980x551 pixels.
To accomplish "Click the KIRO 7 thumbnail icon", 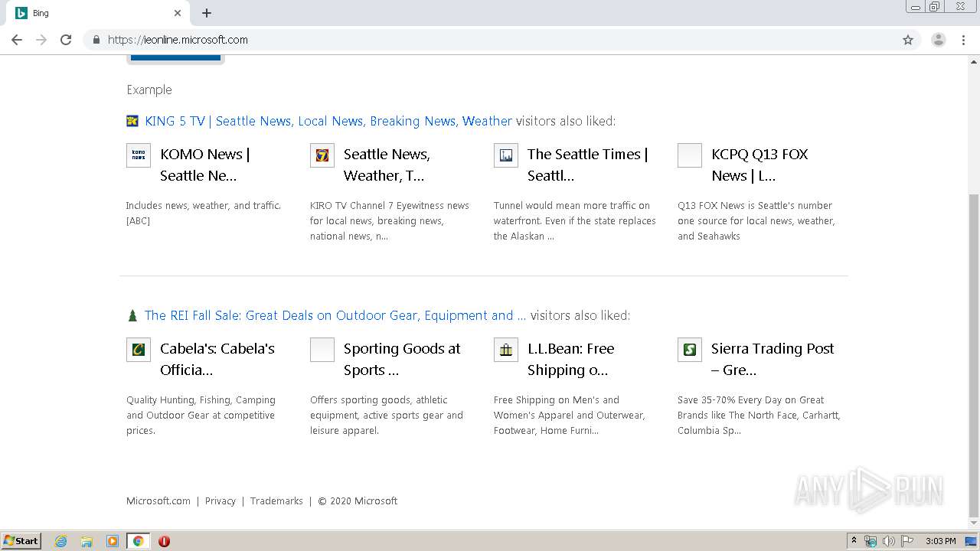I will (322, 155).
